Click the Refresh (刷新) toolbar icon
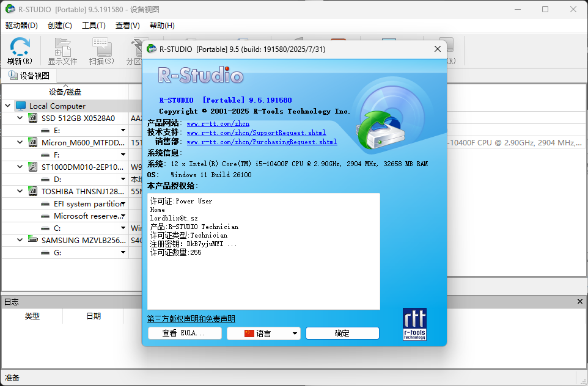Viewport: 588px width, 386px height. click(20, 46)
